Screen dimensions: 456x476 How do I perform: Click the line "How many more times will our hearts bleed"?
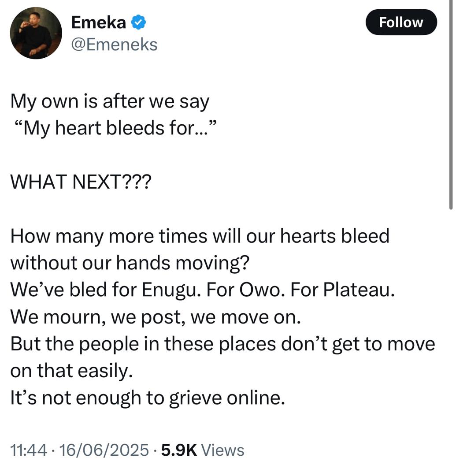pos(200,236)
